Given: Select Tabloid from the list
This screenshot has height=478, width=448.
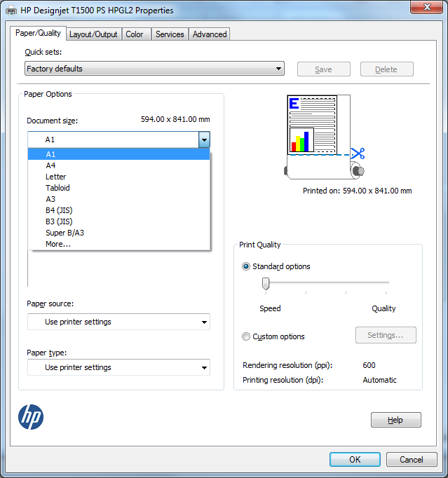Looking at the screenshot, I should click(118, 188).
